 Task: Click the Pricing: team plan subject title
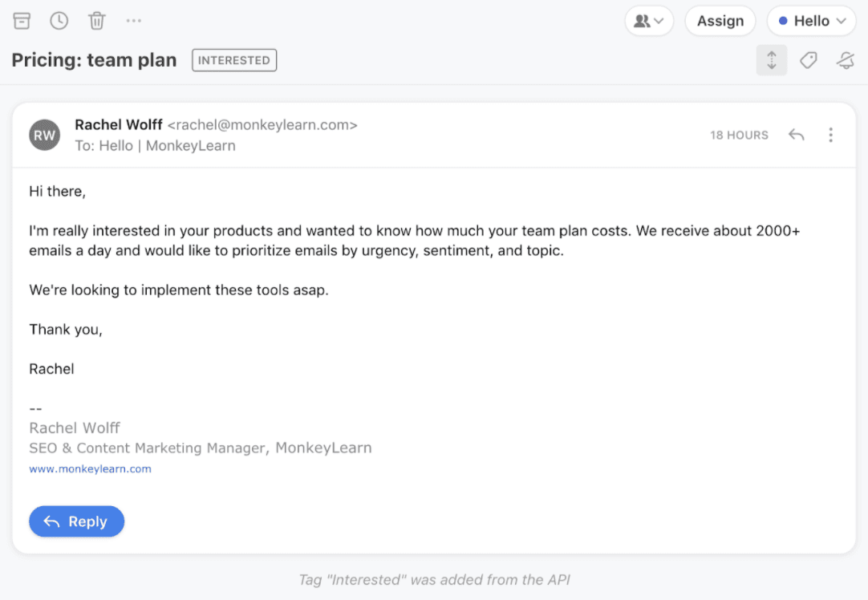tap(94, 60)
